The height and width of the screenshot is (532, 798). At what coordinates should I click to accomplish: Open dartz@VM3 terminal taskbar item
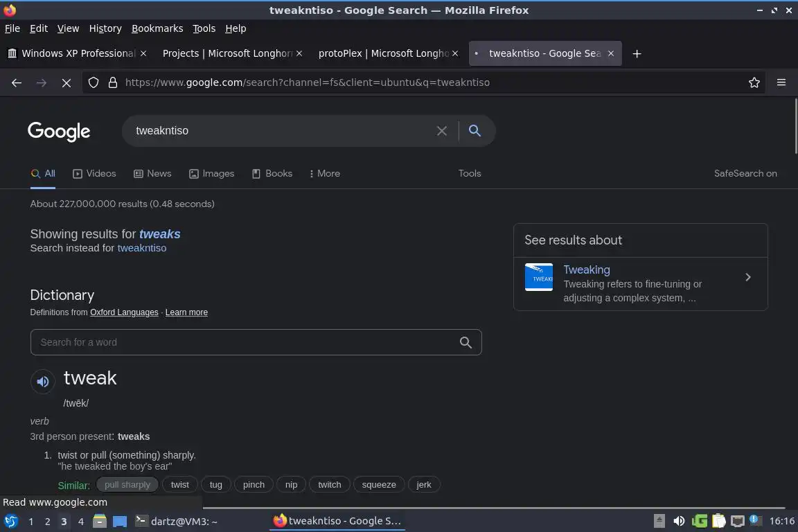[x=176, y=522]
